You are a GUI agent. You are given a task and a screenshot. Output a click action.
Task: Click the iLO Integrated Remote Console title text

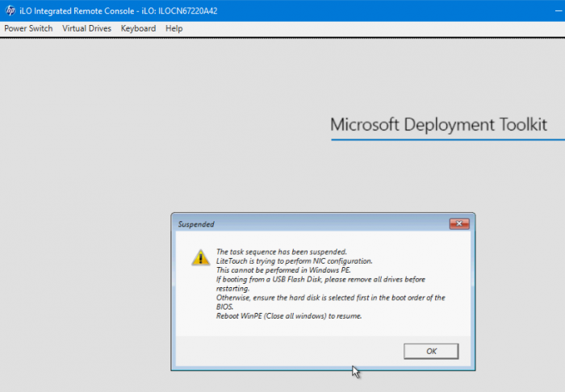pos(118,10)
